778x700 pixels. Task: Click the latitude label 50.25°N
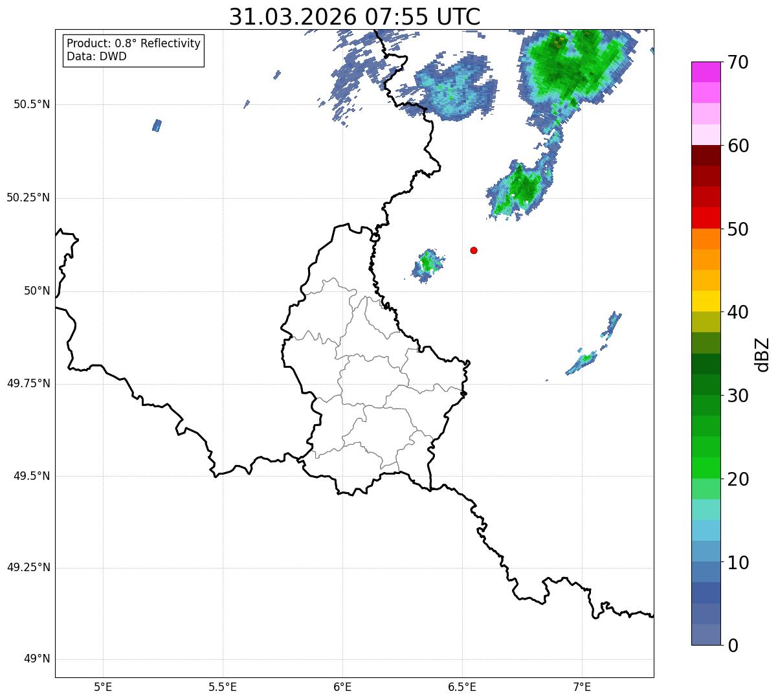click(x=28, y=198)
